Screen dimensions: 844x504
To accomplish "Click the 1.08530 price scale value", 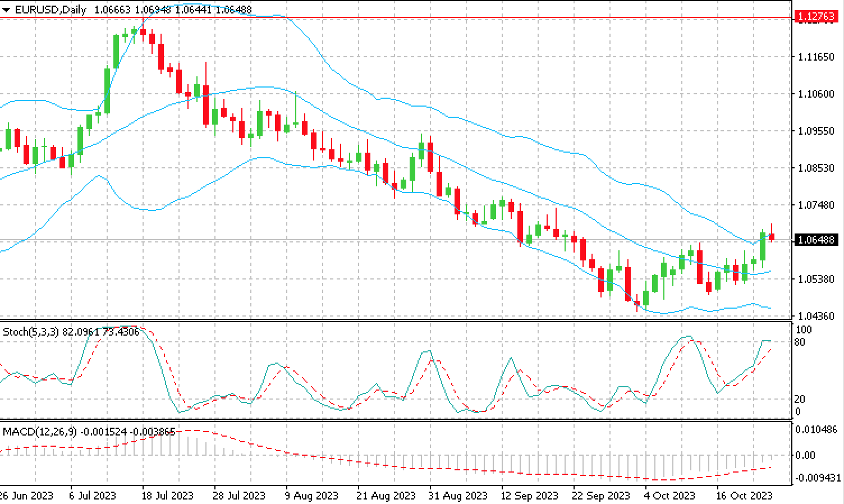I will point(816,168).
